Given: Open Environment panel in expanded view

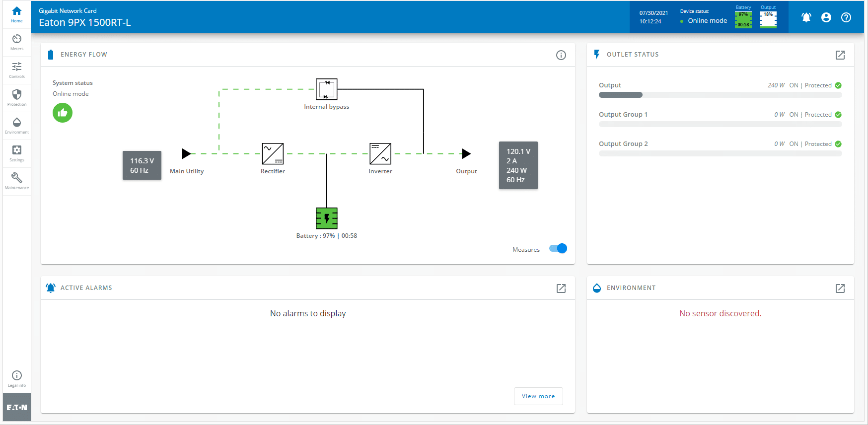Looking at the screenshot, I should click(x=840, y=288).
